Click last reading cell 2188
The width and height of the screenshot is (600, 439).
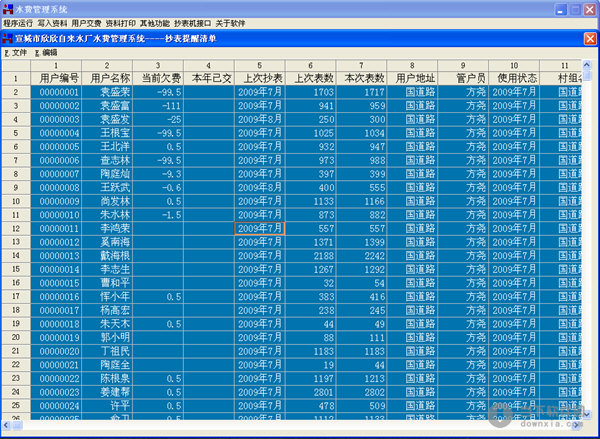click(x=311, y=256)
